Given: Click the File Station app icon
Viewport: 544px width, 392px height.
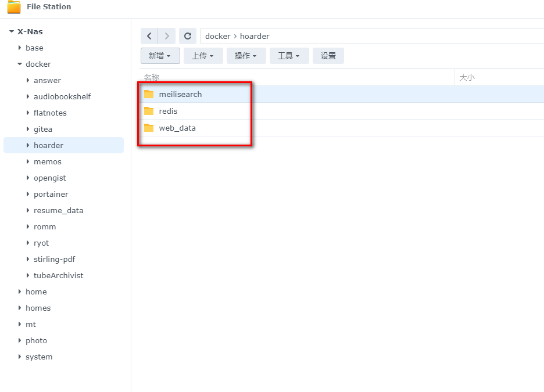Looking at the screenshot, I should pos(14,7).
